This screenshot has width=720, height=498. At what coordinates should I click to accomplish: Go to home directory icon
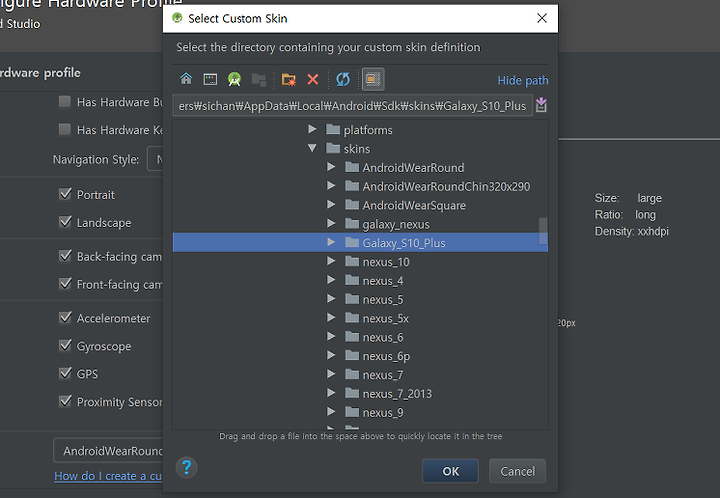click(186, 79)
